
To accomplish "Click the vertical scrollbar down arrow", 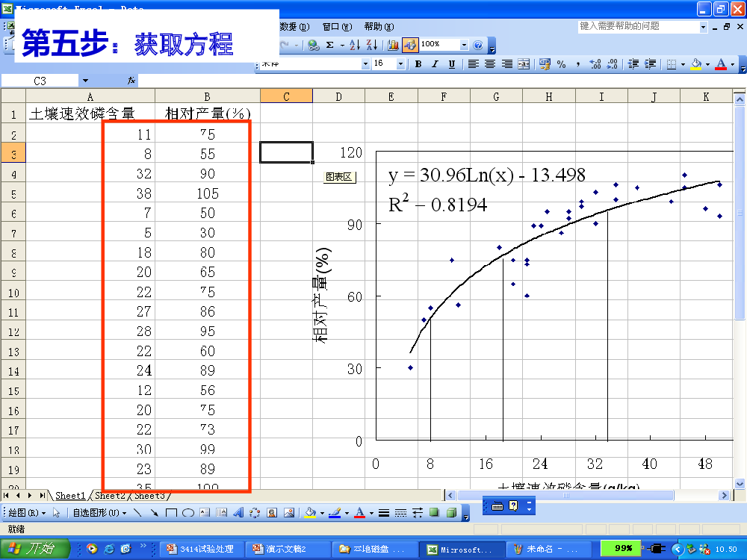I will 740,483.
